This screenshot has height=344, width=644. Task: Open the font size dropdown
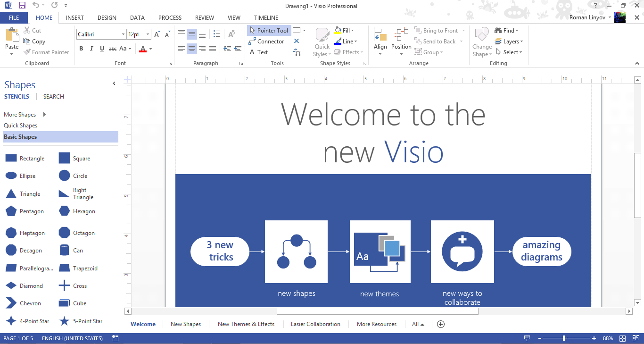(148, 34)
